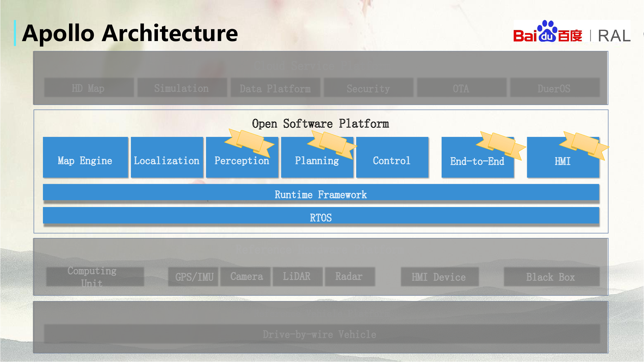The image size is (644, 362).
Task: Click the Open Software Platform heading
Action: 320,124
